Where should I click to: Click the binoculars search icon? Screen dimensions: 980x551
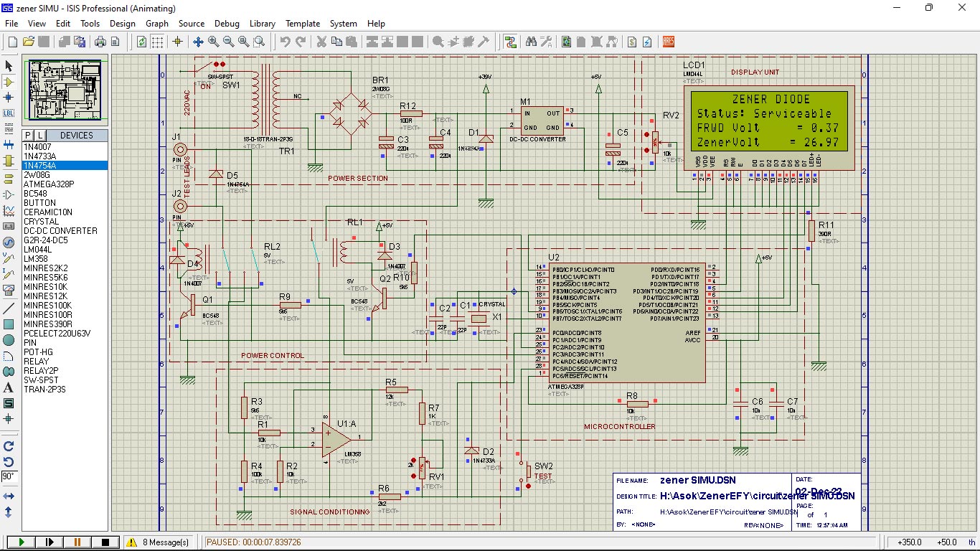(531, 42)
